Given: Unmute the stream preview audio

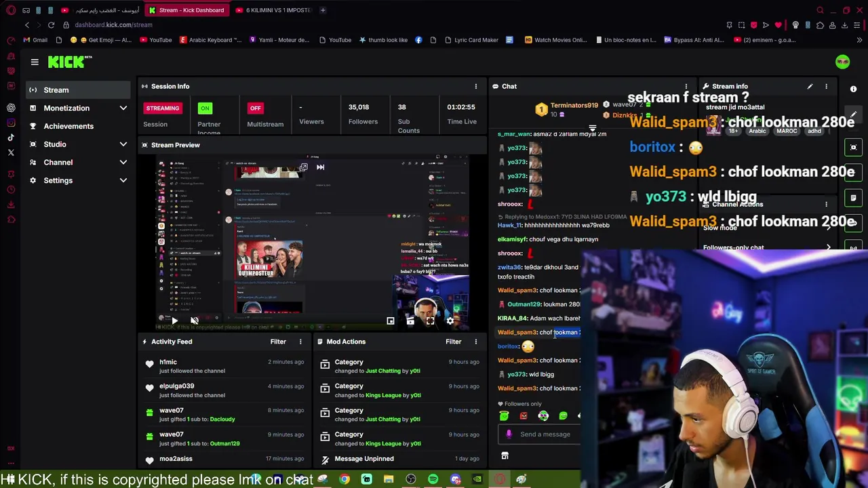Looking at the screenshot, I should [x=195, y=321].
